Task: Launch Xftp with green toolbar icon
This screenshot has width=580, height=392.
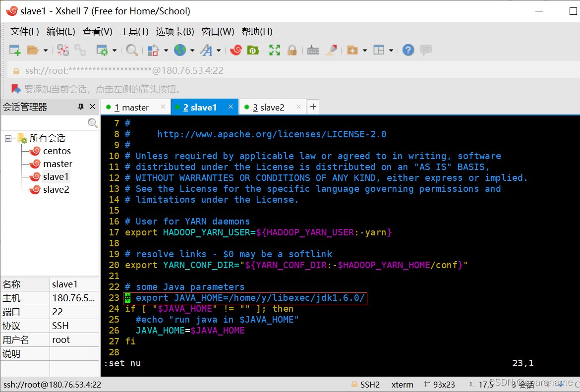Action: tap(253, 50)
